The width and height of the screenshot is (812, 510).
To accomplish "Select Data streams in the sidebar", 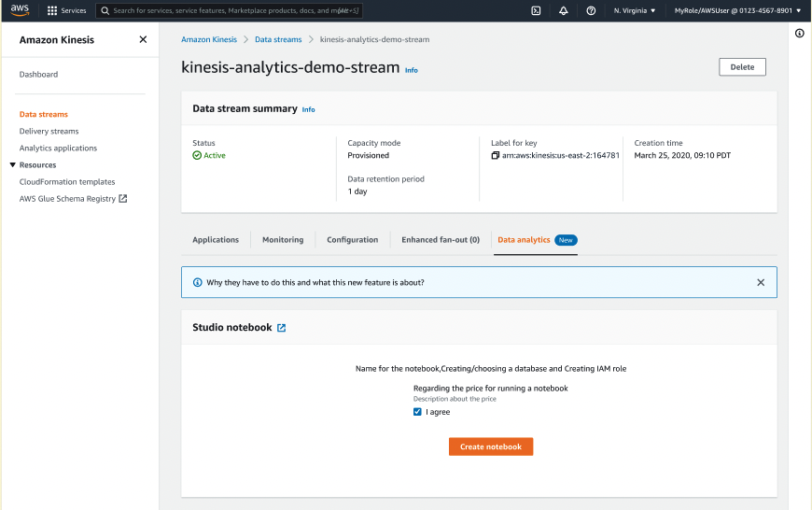I will tap(44, 114).
